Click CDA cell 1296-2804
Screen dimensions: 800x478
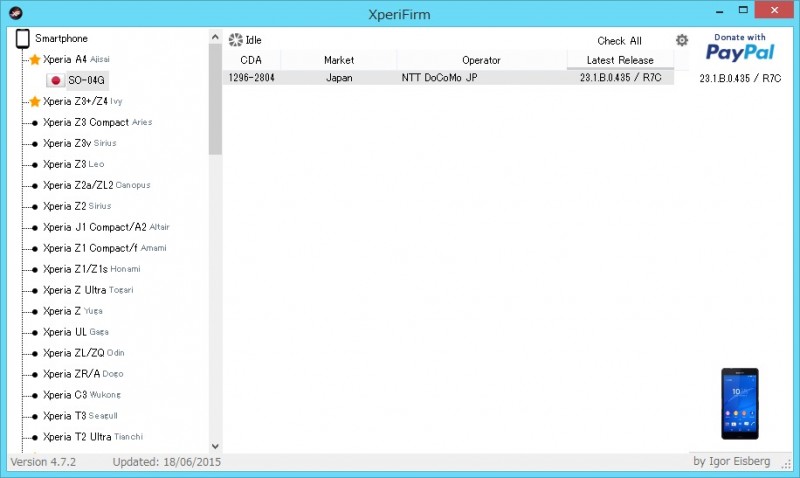pos(252,78)
